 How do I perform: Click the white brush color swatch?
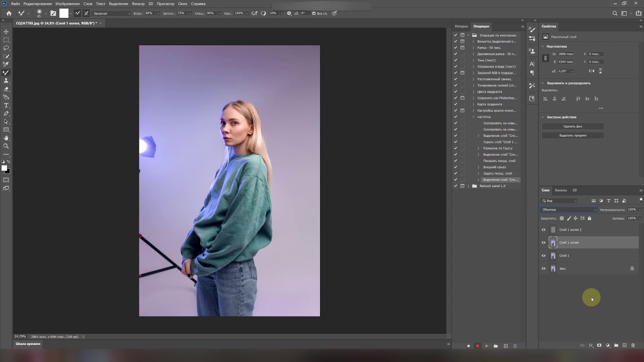pyautogui.click(x=64, y=13)
